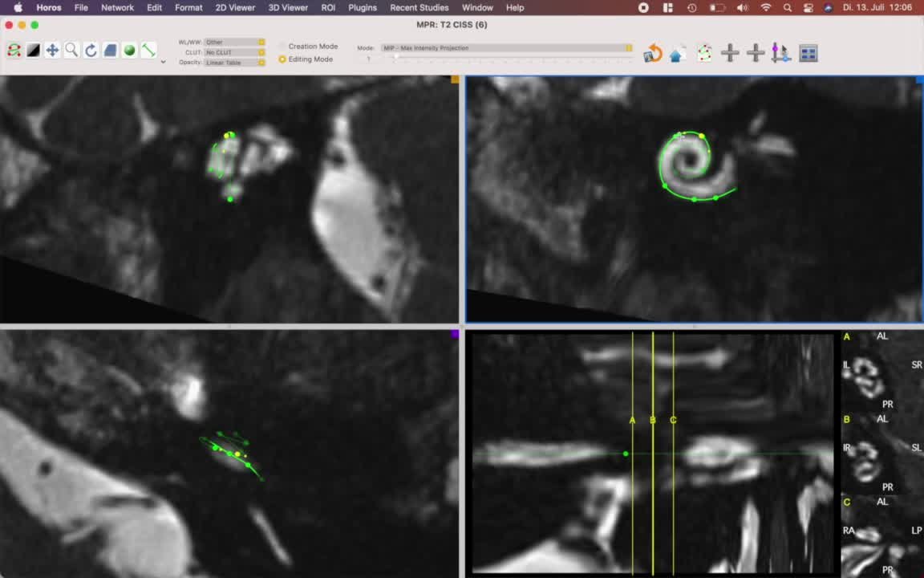Select cross-section thumbnail A

point(882,372)
